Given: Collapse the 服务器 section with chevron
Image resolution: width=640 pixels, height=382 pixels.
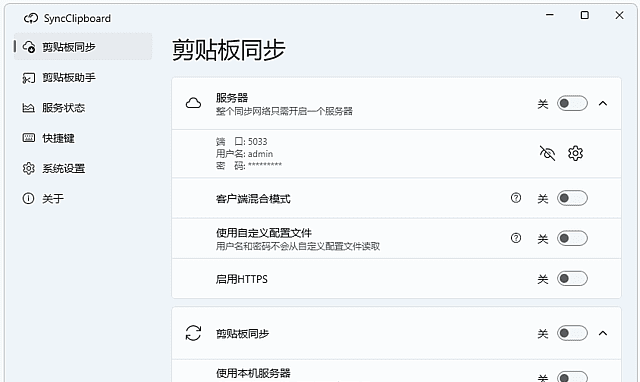Looking at the screenshot, I should coord(603,104).
